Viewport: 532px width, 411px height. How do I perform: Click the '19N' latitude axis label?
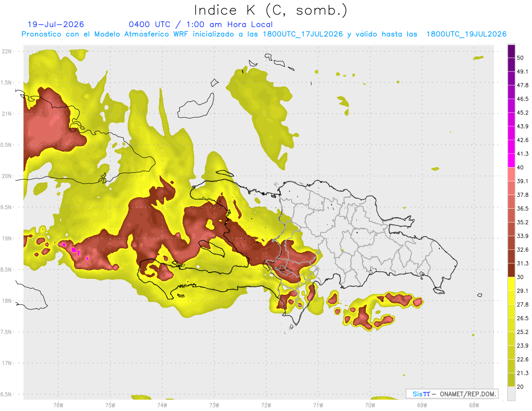tap(7, 239)
